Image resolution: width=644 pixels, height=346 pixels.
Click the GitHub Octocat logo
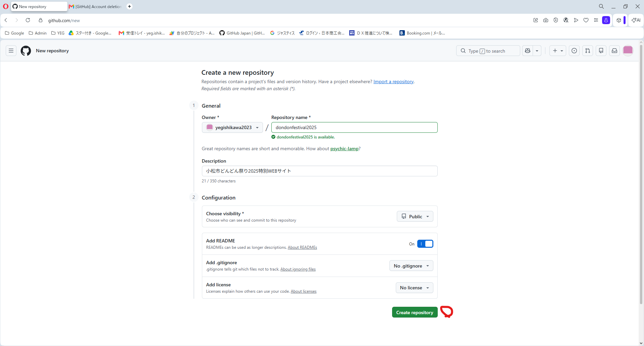(x=26, y=51)
